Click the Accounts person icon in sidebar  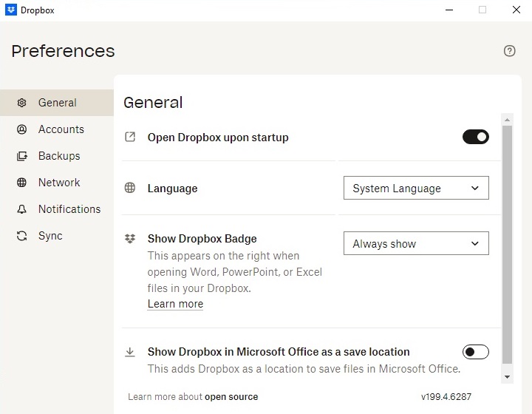coord(21,129)
